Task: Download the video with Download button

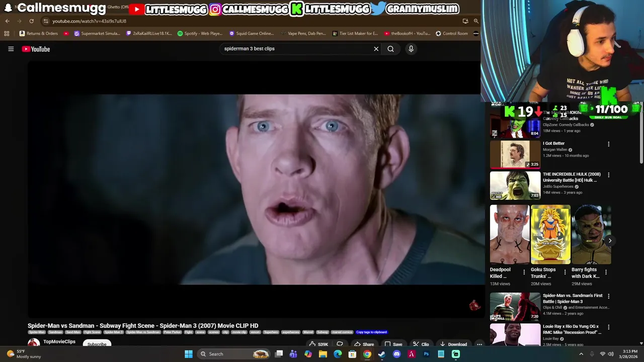Action: coord(453,344)
